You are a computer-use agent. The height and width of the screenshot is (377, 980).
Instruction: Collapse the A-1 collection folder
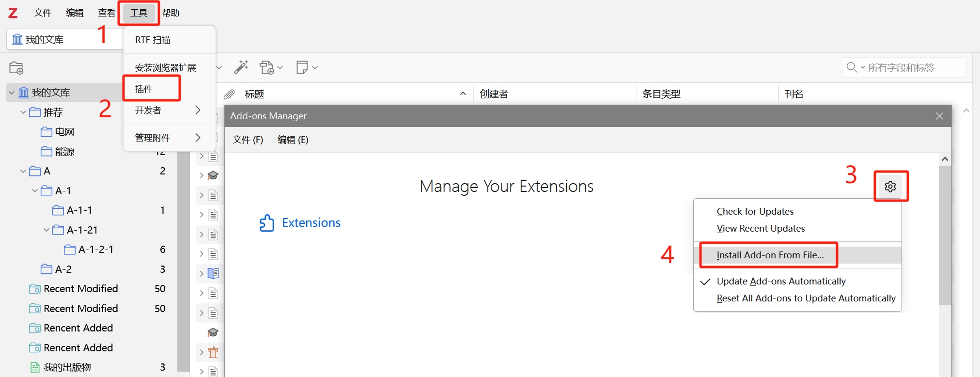tap(35, 191)
